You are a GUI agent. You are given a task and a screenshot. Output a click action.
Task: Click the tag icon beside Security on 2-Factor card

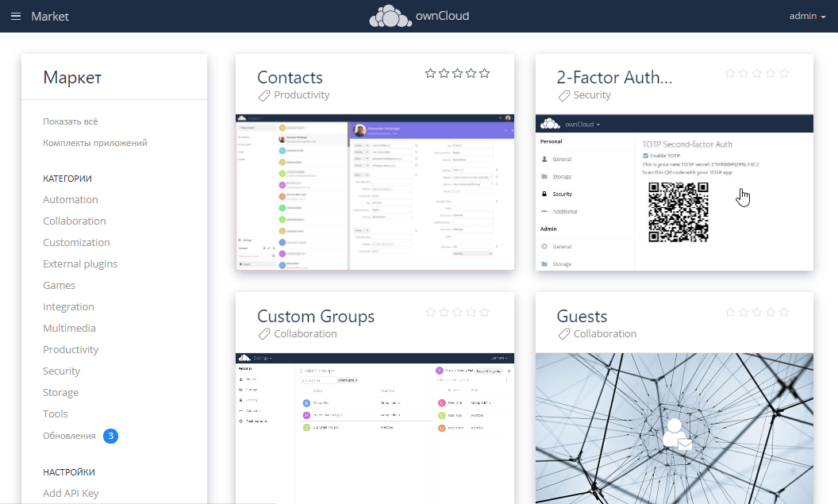coord(564,96)
